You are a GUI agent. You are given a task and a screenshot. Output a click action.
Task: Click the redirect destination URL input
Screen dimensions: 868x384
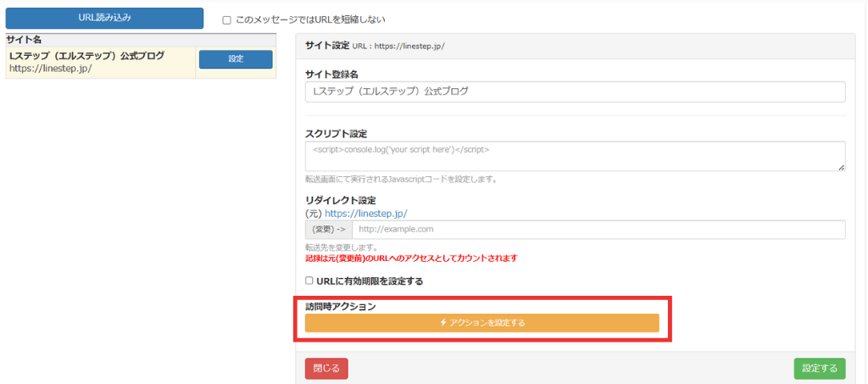coord(598,230)
